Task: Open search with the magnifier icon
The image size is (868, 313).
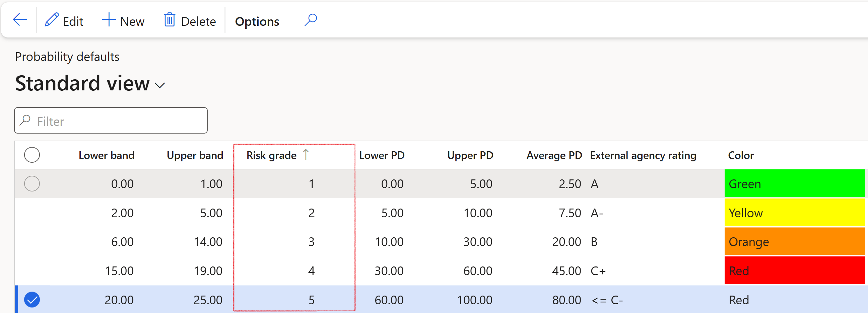Action: click(310, 20)
